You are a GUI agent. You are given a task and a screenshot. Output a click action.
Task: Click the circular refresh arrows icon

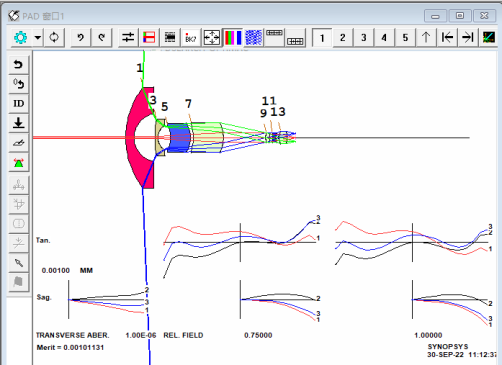coord(54,37)
